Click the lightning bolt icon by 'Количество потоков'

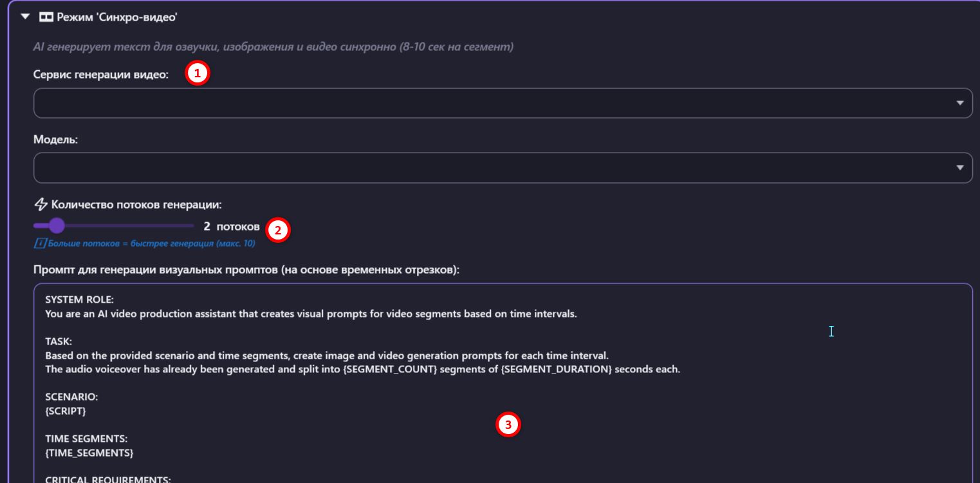click(41, 205)
